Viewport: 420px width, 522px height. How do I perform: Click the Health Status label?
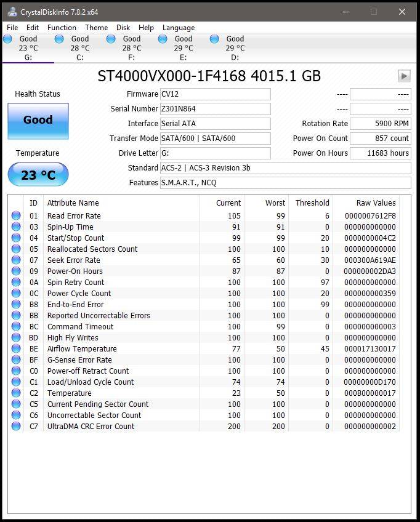click(x=38, y=94)
